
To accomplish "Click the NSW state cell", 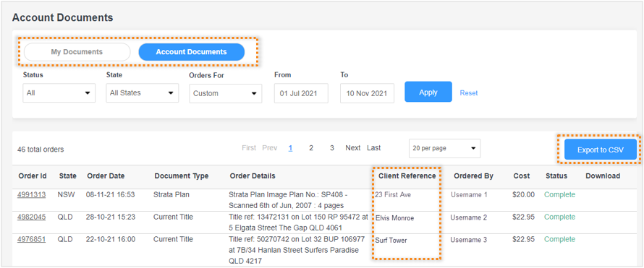I will (65, 194).
